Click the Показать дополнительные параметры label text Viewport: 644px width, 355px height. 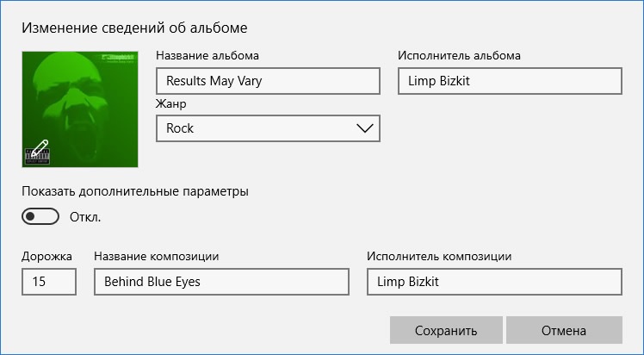click(x=135, y=191)
